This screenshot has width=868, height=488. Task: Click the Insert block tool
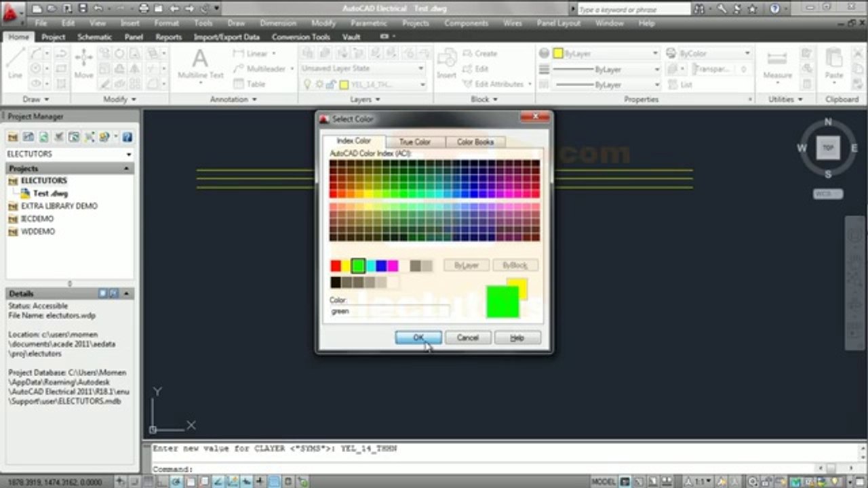[x=446, y=65]
